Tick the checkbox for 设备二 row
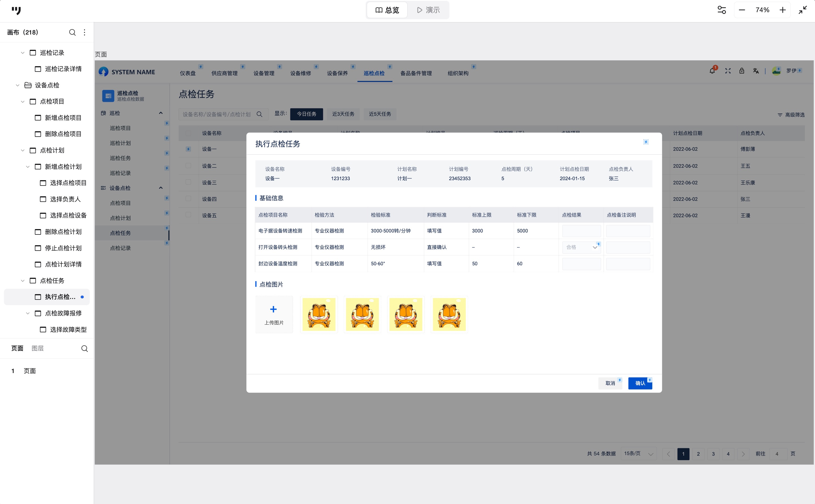Screen dimensions: 815x504 (188, 166)
